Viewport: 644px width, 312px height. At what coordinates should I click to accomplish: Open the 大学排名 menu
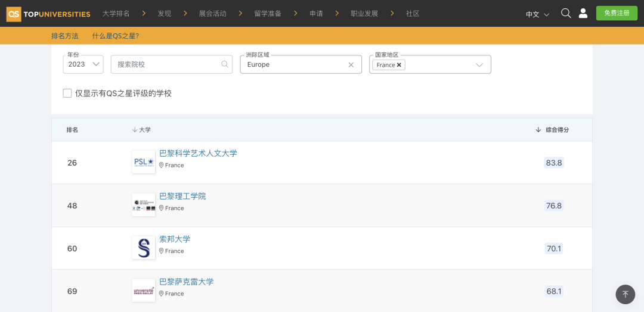coord(116,14)
